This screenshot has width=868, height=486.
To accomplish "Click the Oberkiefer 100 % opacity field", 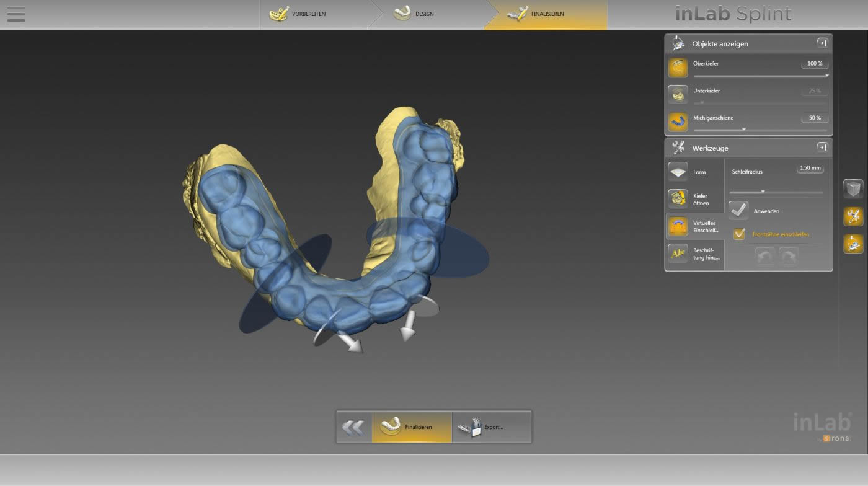I will pos(815,64).
